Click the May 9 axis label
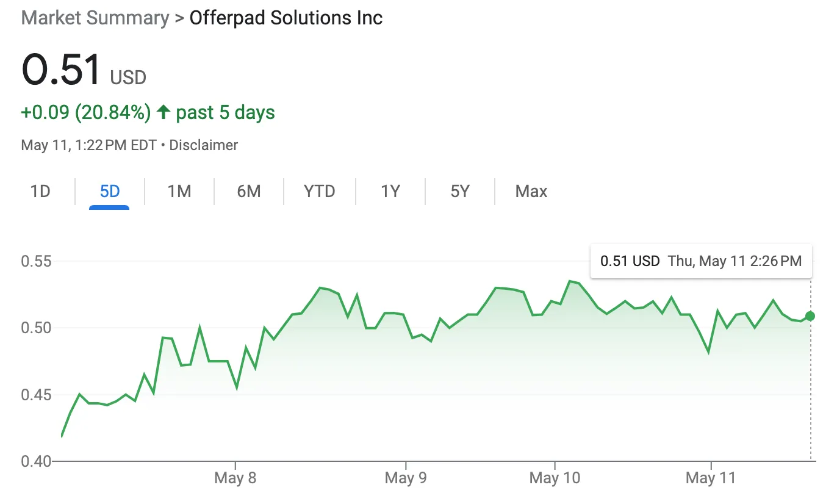Image resolution: width=837 pixels, height=504 pixels. [406, 478]
